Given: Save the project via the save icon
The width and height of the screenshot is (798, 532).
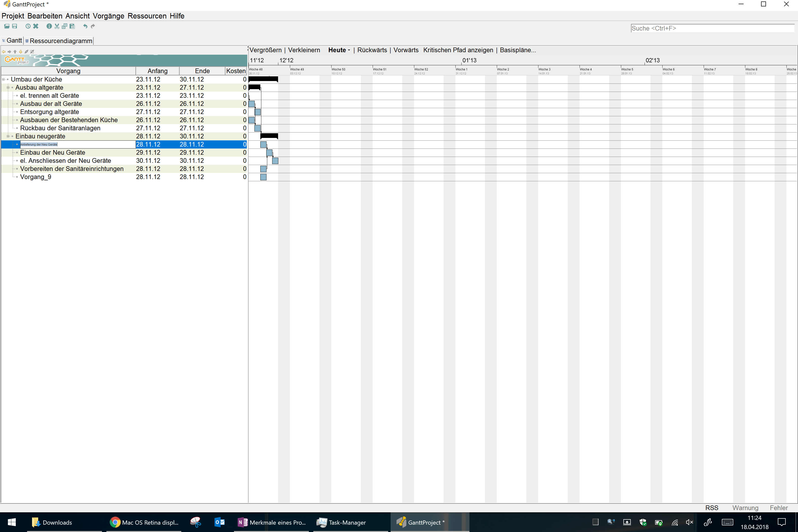Looking at the screenshot, I should 15,26.
